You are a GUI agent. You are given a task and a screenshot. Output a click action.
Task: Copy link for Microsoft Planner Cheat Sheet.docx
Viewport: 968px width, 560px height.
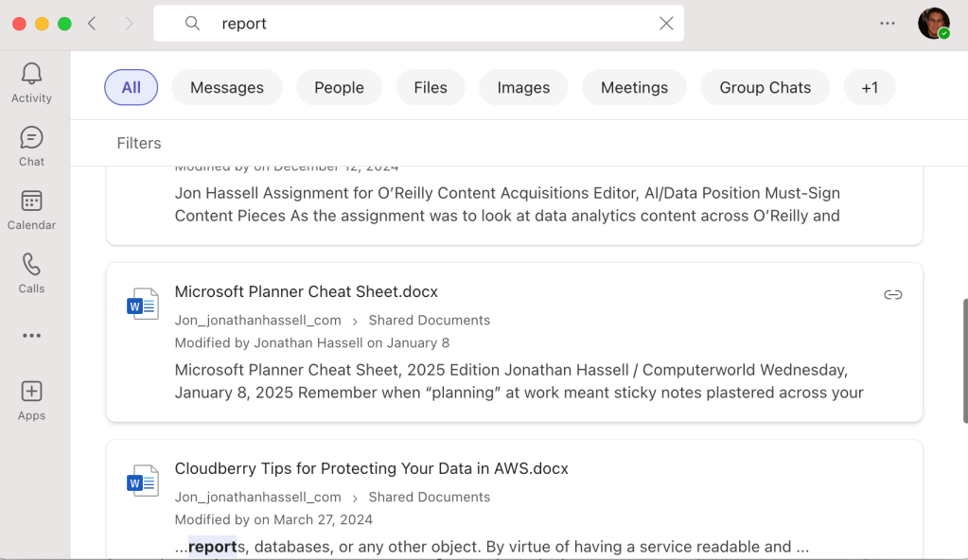point(892,294)
